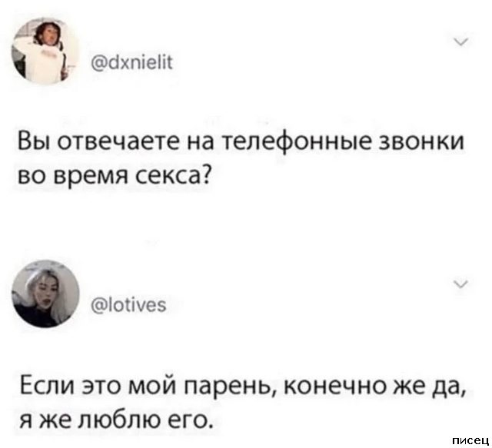The width and height of the screenshot is (492, 448).
Task: Click the word 'телефонные' in the first tweet
Action: pos(298,142)
